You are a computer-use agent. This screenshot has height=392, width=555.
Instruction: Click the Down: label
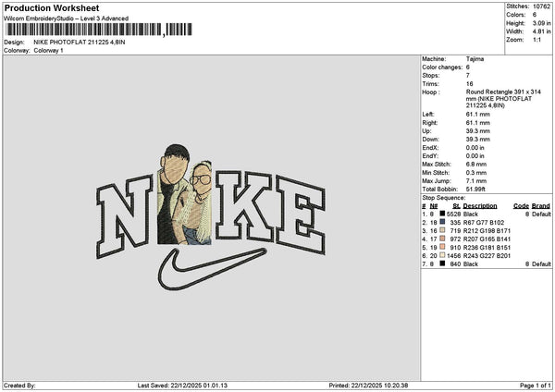[x=430, y=140]
